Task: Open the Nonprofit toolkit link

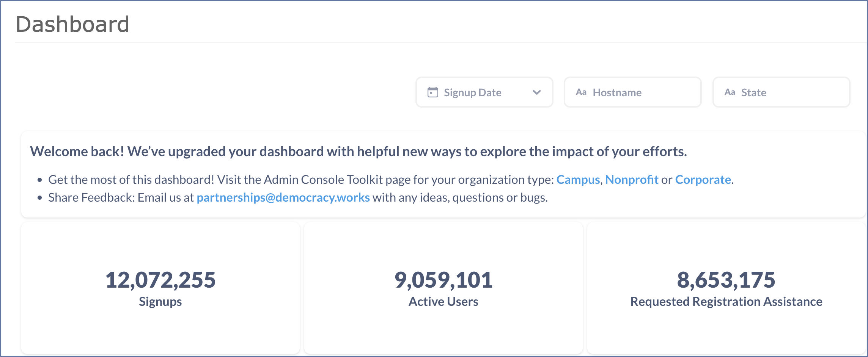Action: click(632, 180)
